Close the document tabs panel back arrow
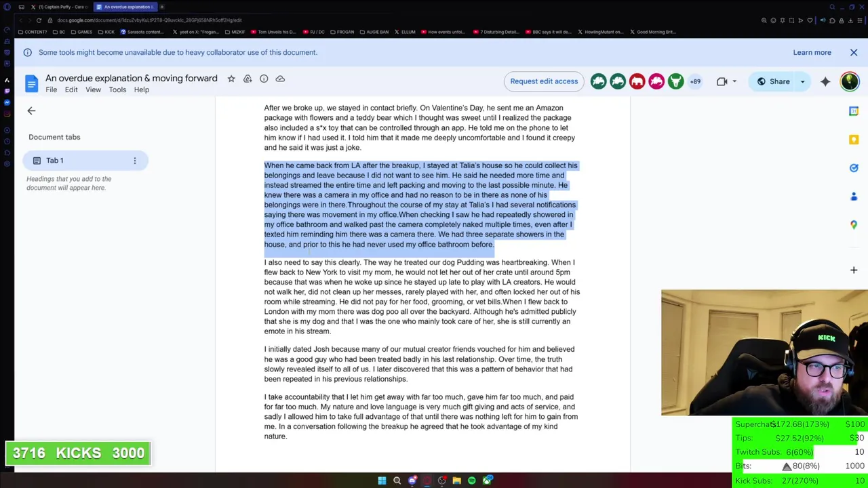This screenshot has height=488, width=868. tap(31, 110)
